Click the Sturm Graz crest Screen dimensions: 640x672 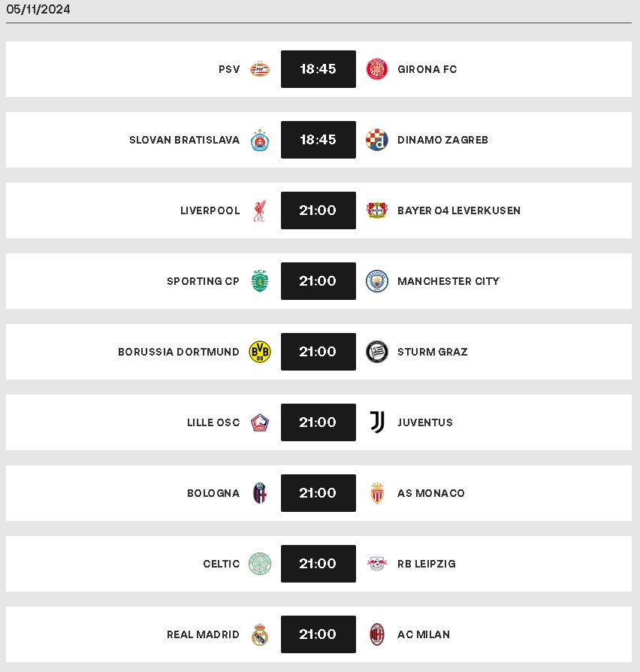pyautogui.click(x=377, y=352)
